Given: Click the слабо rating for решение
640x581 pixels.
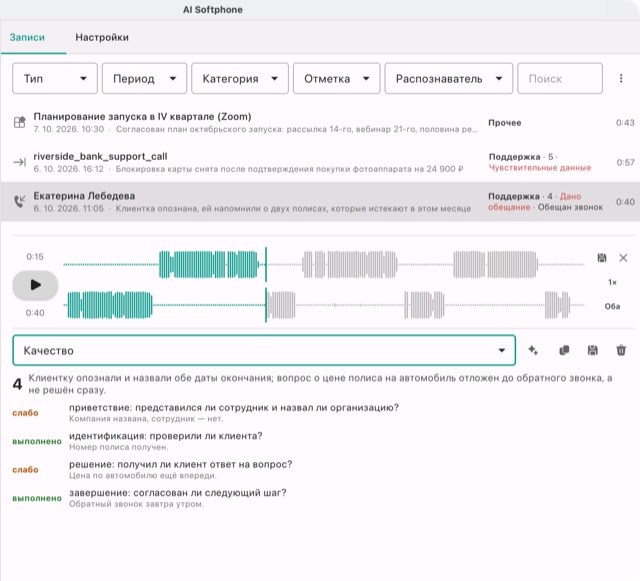Looking at the screenshot, I should coord(25,470).
